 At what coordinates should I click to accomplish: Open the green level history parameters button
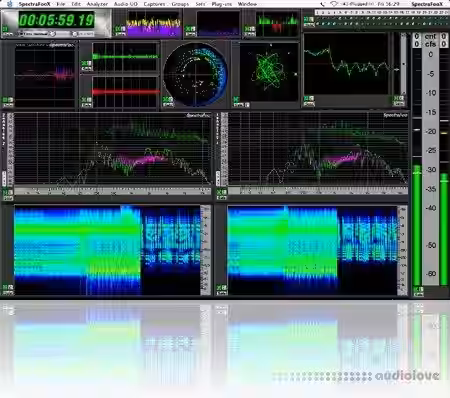click(87, 68)
